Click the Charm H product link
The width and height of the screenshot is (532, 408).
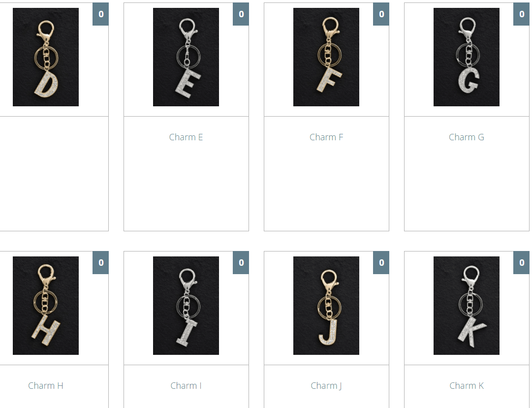[x=46, y=385]
